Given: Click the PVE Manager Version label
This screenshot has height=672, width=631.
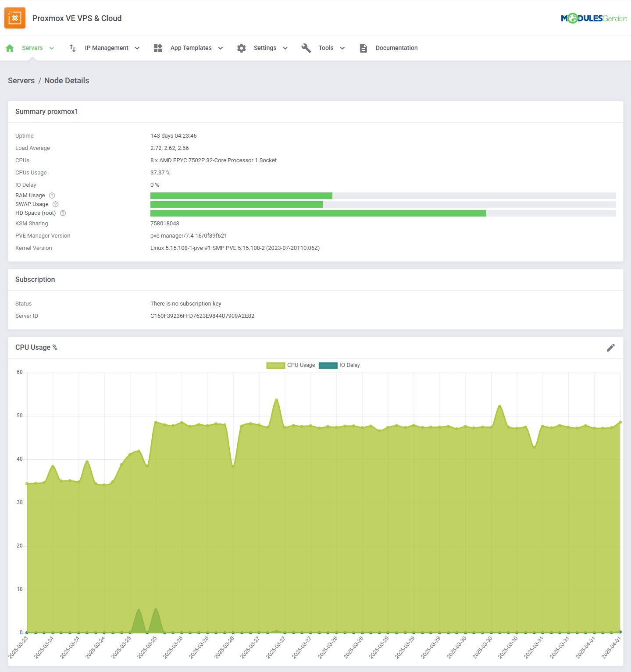Looking at the screenshot, I should 43,236.
